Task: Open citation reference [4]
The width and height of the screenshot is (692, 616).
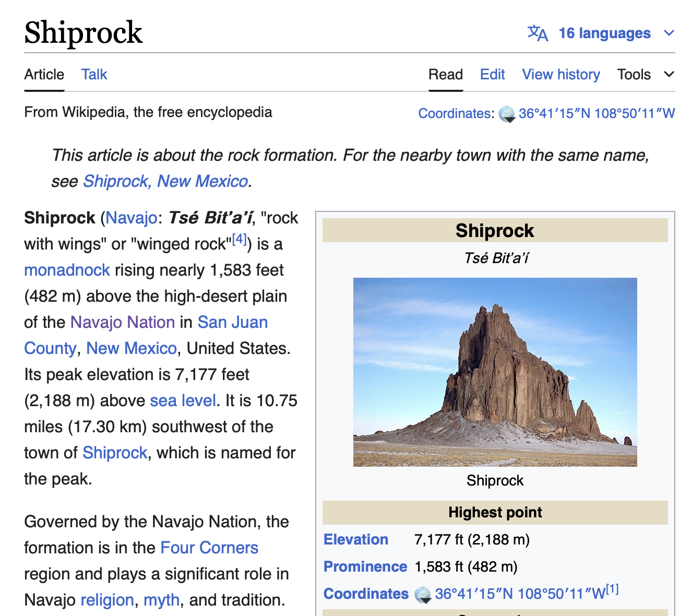Action: tap(240, 240)
